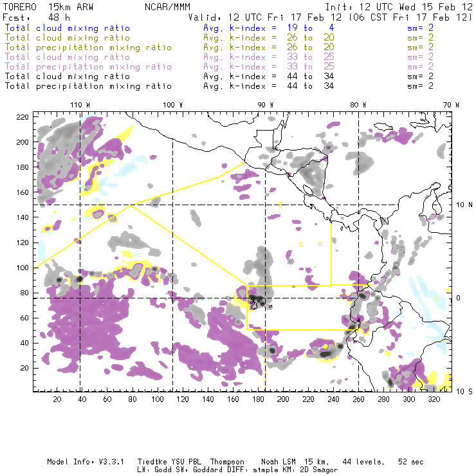This screenshot has height=476, width=476.
Task: Click the olive 'Total precipitation mixing ratio' legend entry
Action: click(x=88, y=48)
